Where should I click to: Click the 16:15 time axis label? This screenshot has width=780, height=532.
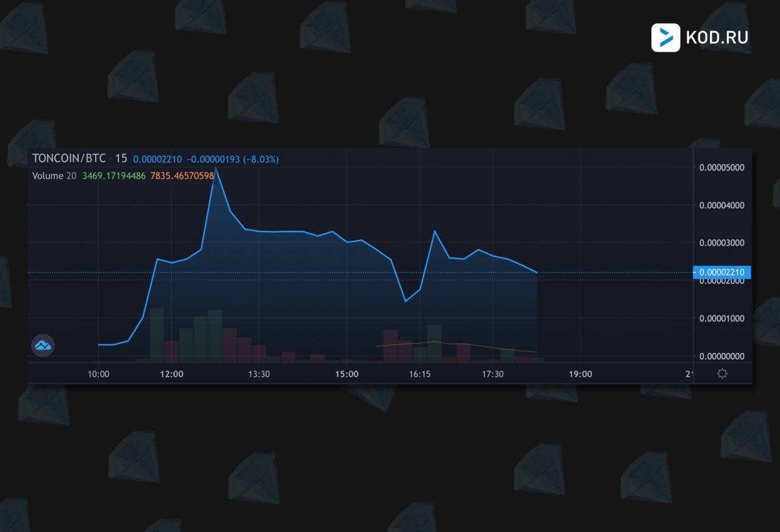pos(419,374)
